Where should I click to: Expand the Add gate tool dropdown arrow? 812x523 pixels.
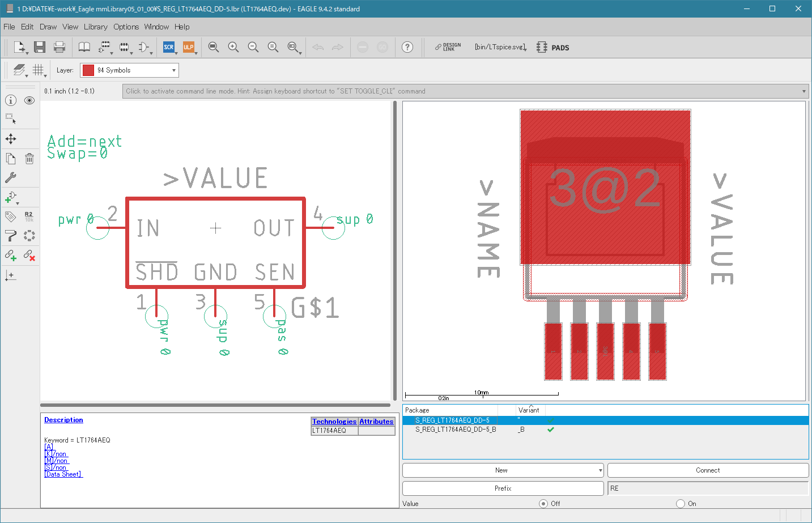pos(18,203)
